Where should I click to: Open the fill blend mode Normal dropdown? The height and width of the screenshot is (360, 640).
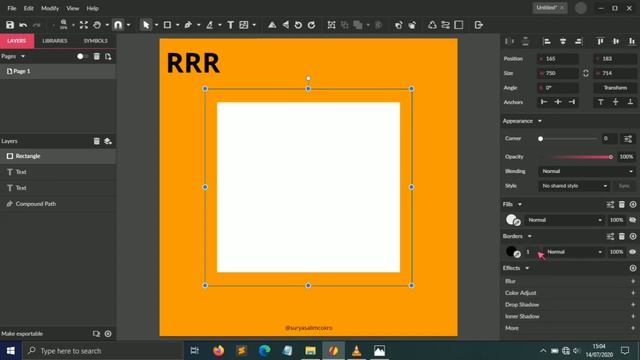coord(564,220)
